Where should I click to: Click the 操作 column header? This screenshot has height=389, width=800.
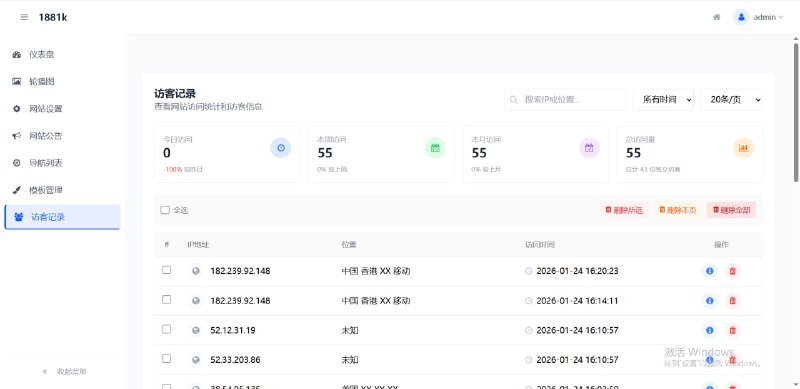(x=721, y=245)
